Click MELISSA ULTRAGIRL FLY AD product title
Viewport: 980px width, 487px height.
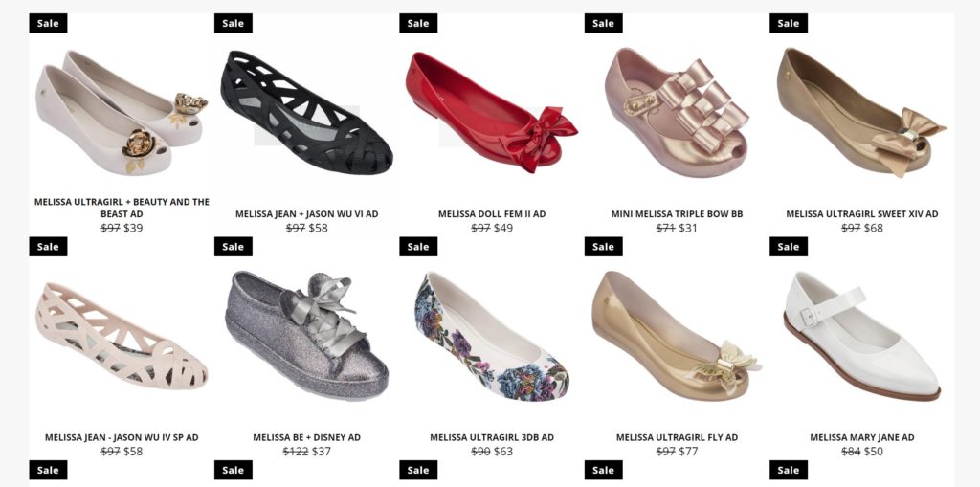(x=677, y=437)
